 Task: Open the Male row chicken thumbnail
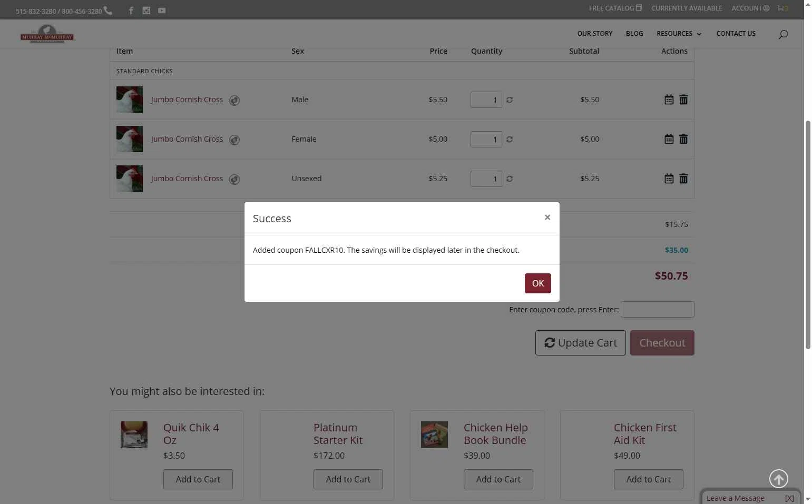130,100
